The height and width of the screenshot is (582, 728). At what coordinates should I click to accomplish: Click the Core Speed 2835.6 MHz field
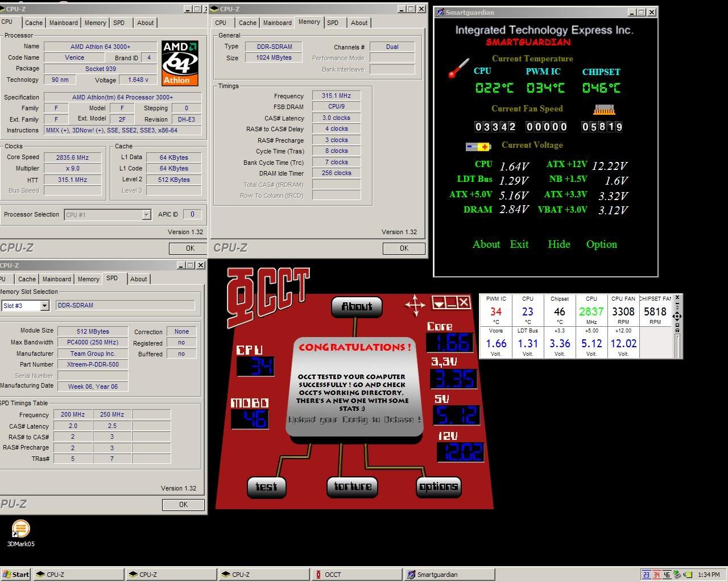pyautogui.click(x=73, y=157)
